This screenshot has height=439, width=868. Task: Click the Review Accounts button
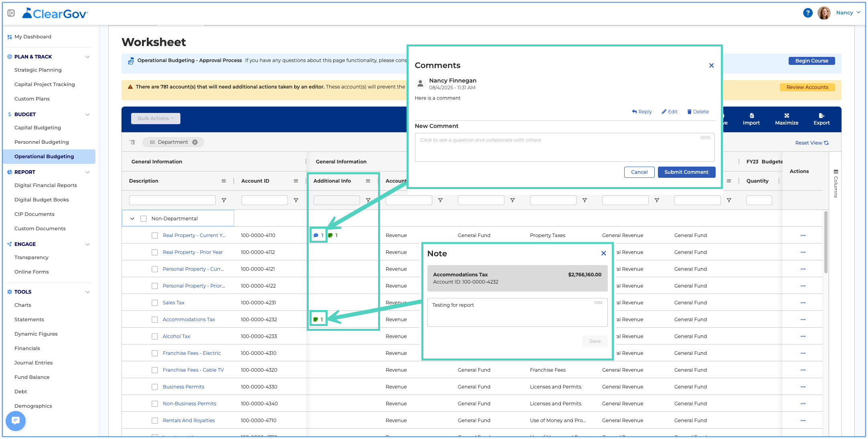tap(807, 87)
